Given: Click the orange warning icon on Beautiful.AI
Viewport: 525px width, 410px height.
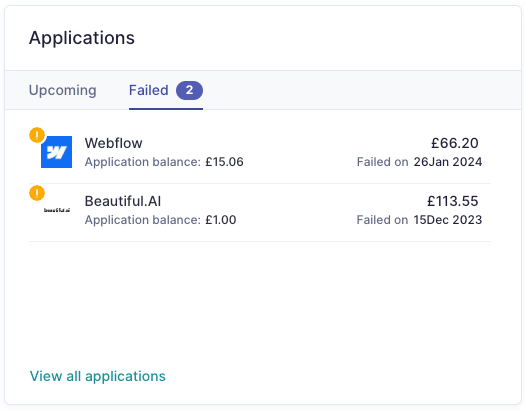Looking at the screenshot, I should [x=37, y=193].
